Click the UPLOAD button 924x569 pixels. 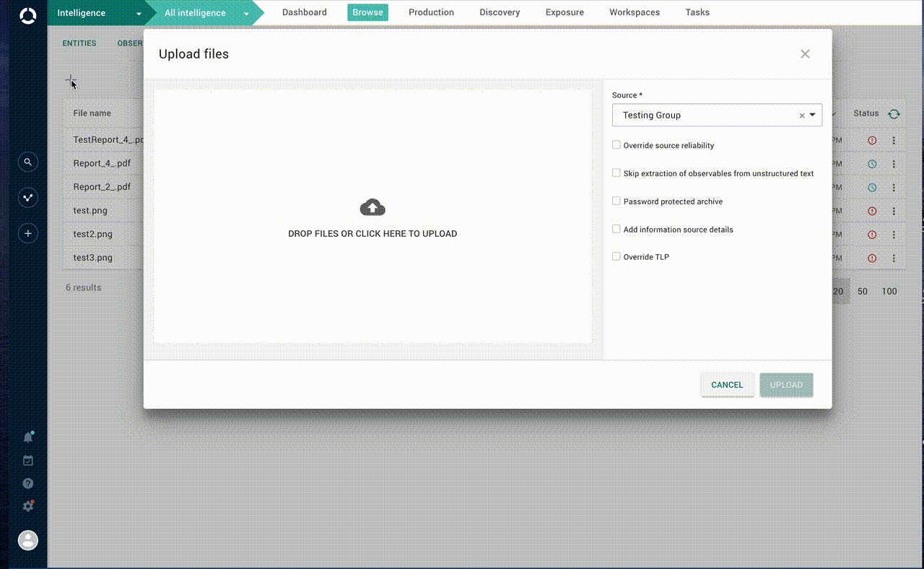point(786,385)
